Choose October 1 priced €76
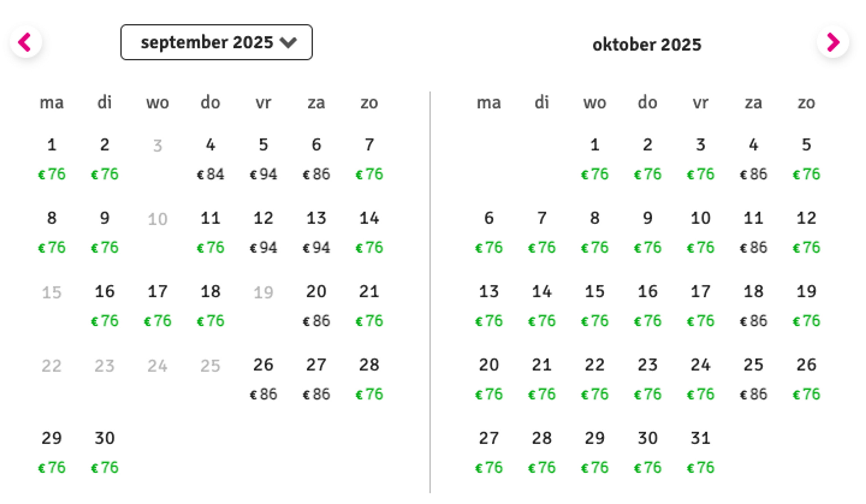The width and height of the screenshot is (866, 504). click(595, 159)
